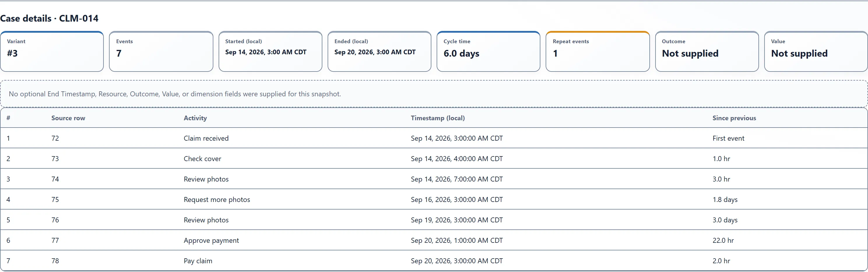Viewport: 868px width, 272px height.
Task: Select the Claim received activity cell
Action: coord(206,138)
